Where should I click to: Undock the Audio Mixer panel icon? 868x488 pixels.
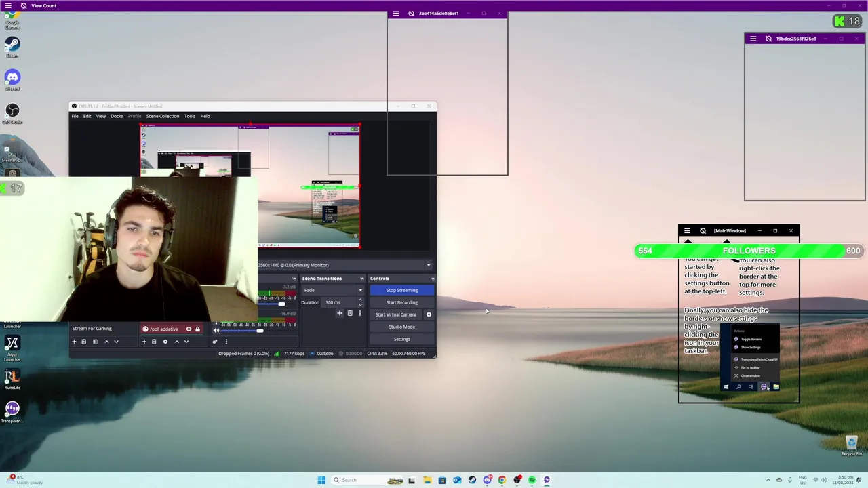(x=294, y=279)
